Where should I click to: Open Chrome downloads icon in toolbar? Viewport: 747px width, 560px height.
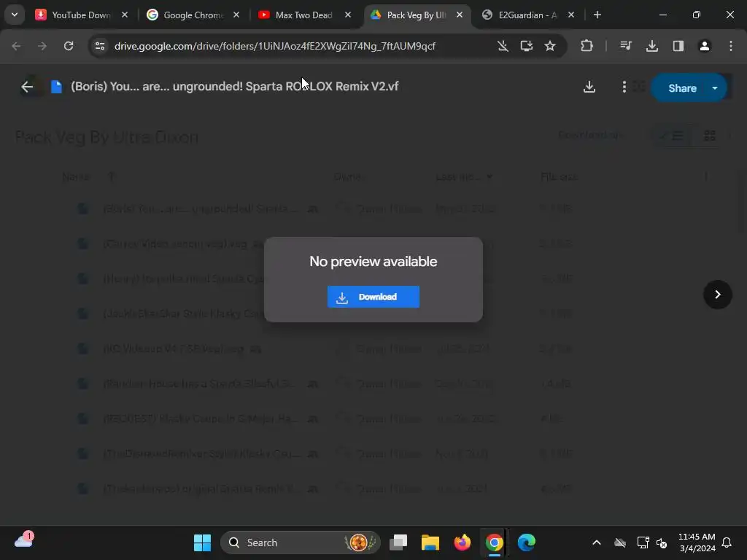point(651,46)
